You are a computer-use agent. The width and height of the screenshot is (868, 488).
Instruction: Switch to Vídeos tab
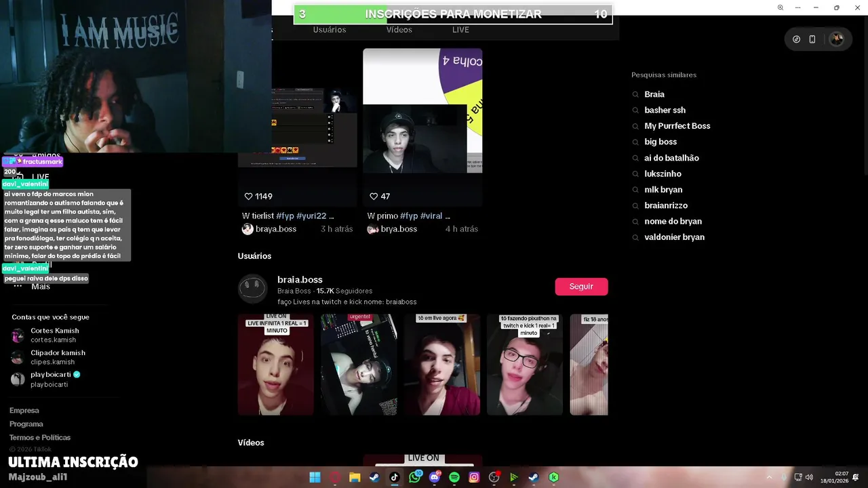coord(399,30)
